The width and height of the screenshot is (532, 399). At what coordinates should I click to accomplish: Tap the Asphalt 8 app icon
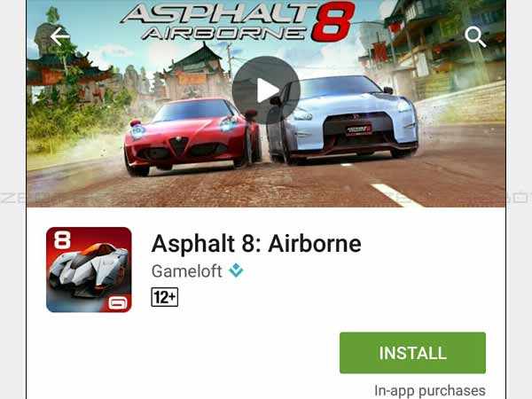[89, 270]
